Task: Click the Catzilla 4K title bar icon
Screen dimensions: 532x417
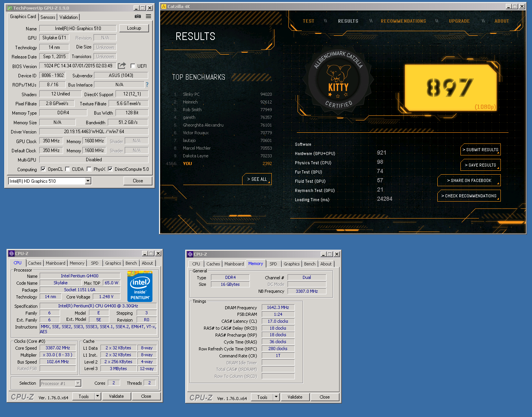Action: pos(164,7)
